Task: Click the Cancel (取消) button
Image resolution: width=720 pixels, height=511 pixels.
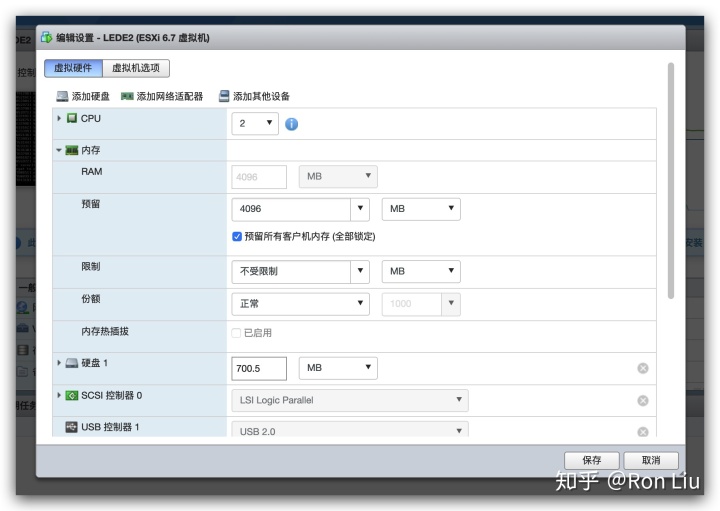Action: coord(651,460)
